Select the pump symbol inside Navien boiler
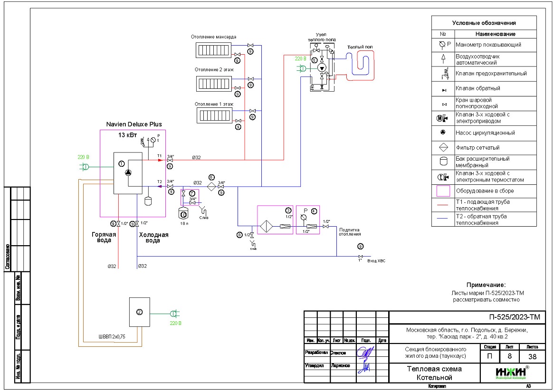The height and width of the screenshot is (392, 554). coord(128,173)
